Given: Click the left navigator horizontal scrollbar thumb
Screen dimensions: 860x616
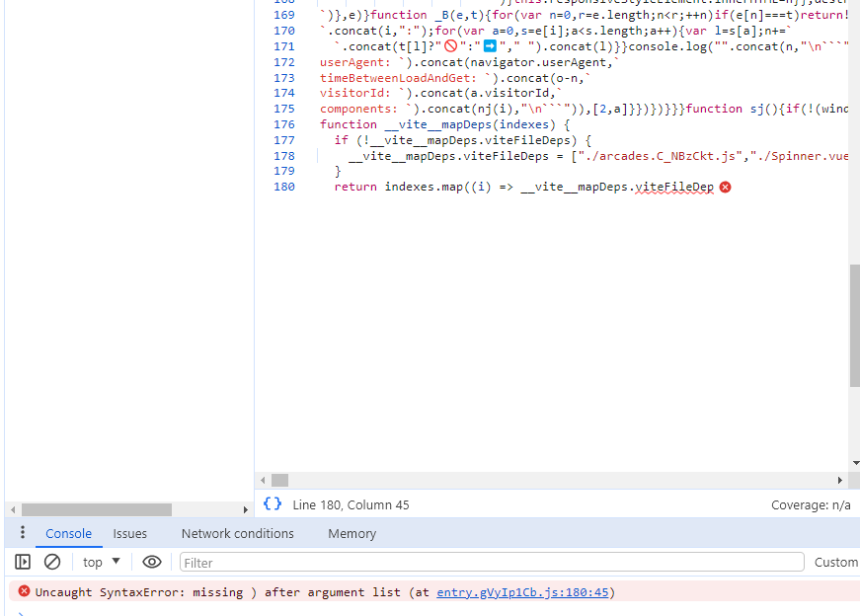Looking at the screenshot, I should (97, 509).
